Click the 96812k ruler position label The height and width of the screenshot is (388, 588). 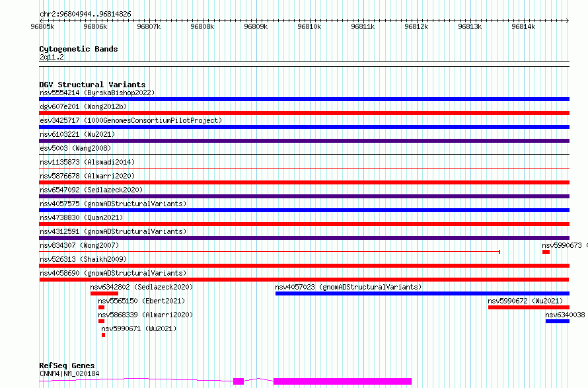pyautogui.click(x=416, y=26)
